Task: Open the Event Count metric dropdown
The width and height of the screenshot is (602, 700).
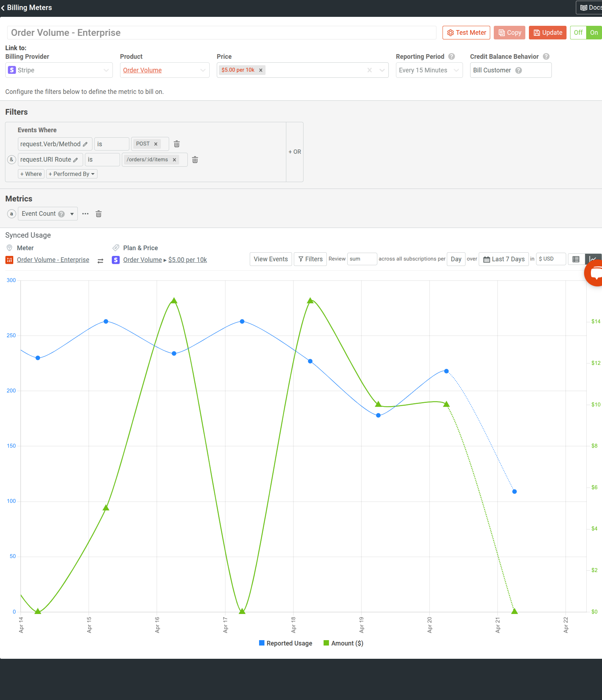Action: coord(71,214)
